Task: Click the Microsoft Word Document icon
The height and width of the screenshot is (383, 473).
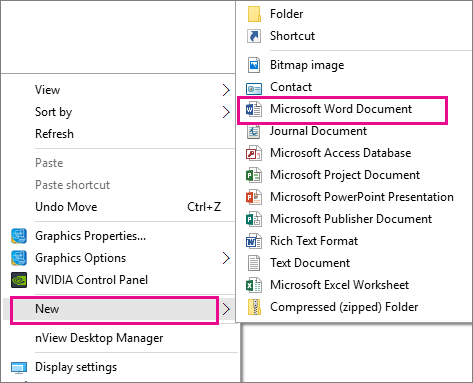Action: tap(254, 109)
